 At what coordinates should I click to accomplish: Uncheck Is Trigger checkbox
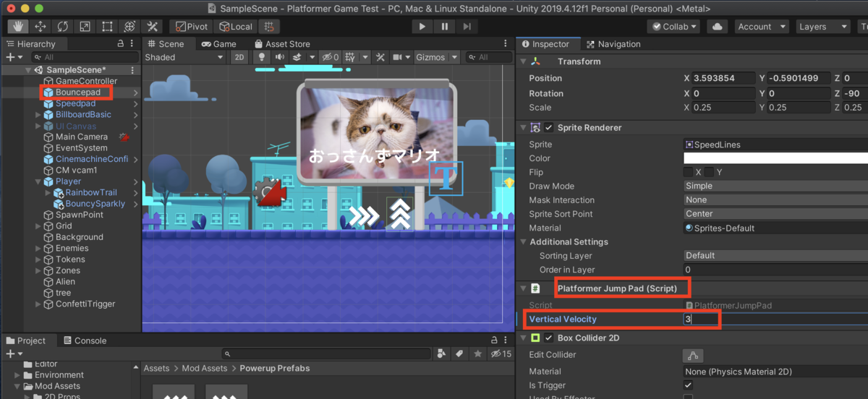pos(688,385)
